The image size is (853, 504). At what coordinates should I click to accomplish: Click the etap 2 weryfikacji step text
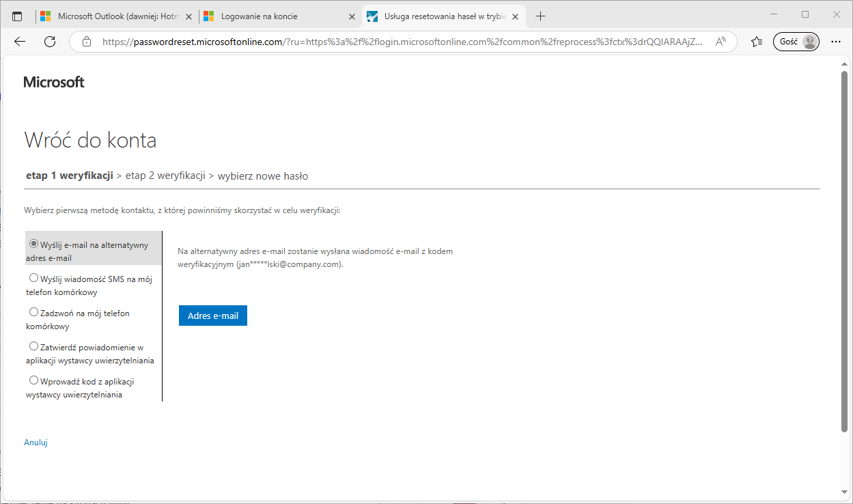pyautogui.click(x=165, y=176)
